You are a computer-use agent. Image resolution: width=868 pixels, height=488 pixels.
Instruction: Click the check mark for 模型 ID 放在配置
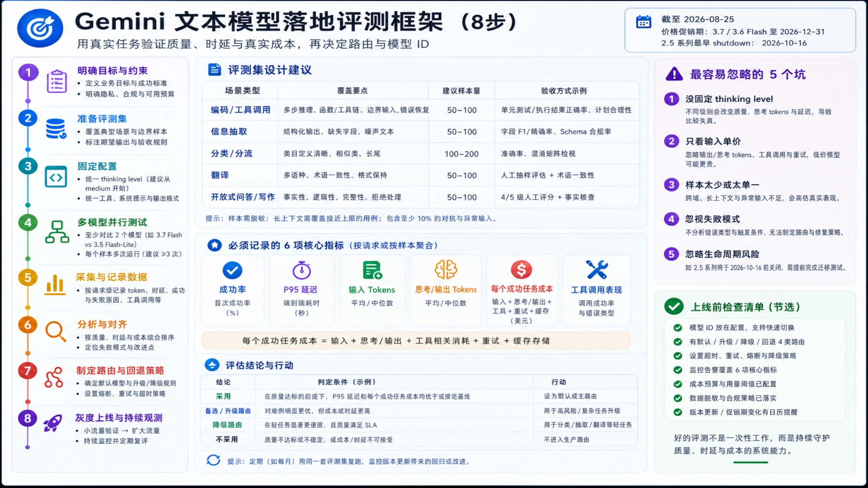point(677,328)
